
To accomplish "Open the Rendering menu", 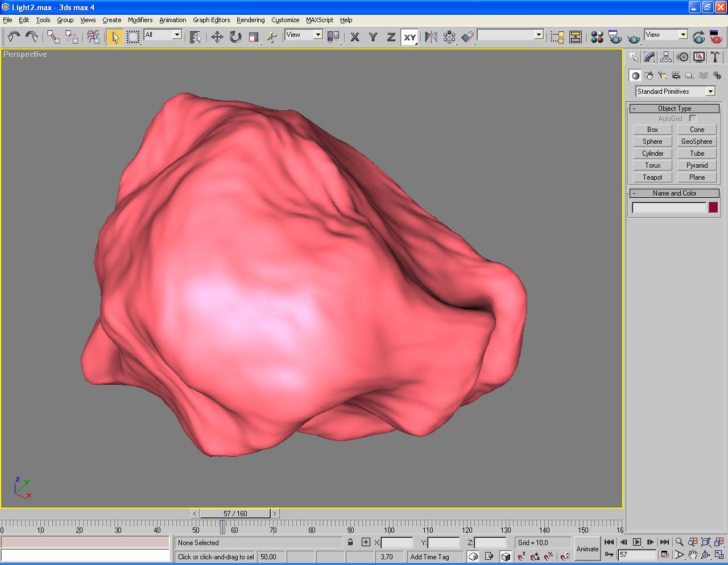I will [x=250, y=20].
